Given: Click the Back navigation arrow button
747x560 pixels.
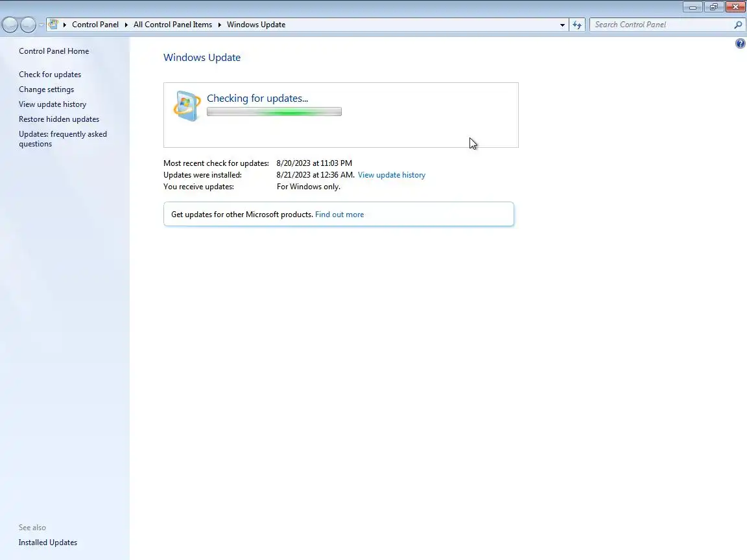Looking at the screenshot, I should coord(10,25).
